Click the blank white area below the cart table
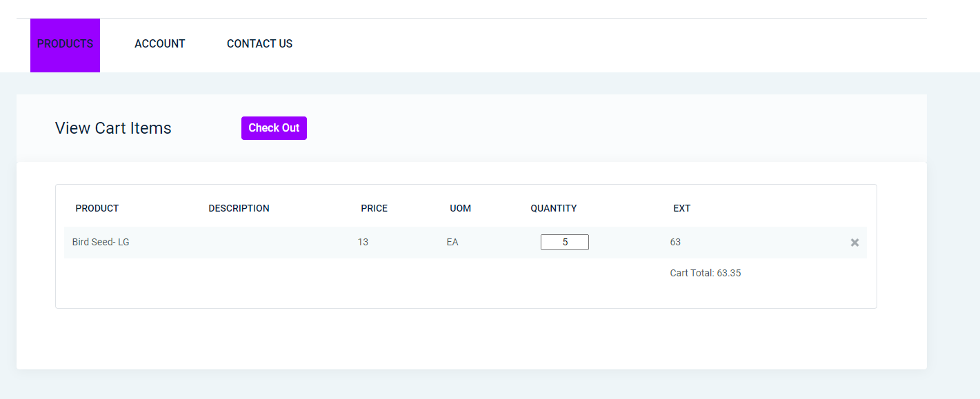Viewport: 980px width, 399px height. tap(469, 339)
